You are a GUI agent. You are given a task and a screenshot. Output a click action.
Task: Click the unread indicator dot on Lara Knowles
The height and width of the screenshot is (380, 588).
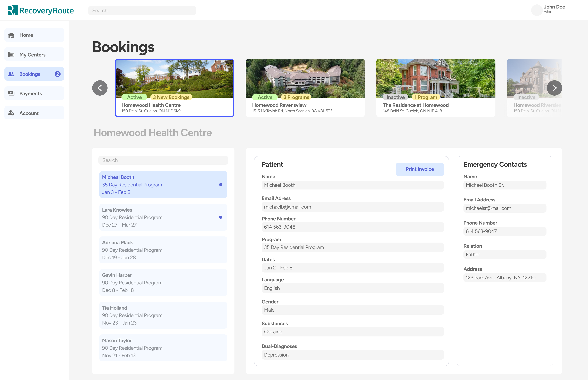pos(220,217)
